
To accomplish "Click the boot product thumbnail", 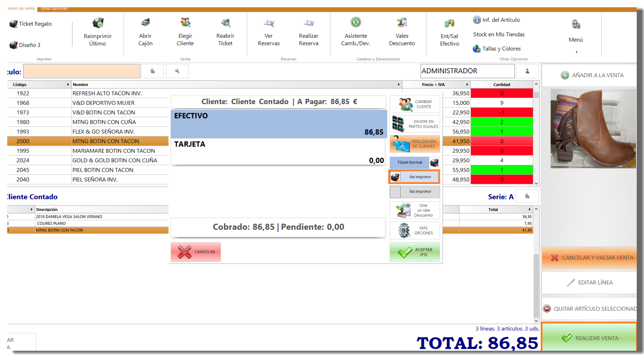I will coord(593,129).
